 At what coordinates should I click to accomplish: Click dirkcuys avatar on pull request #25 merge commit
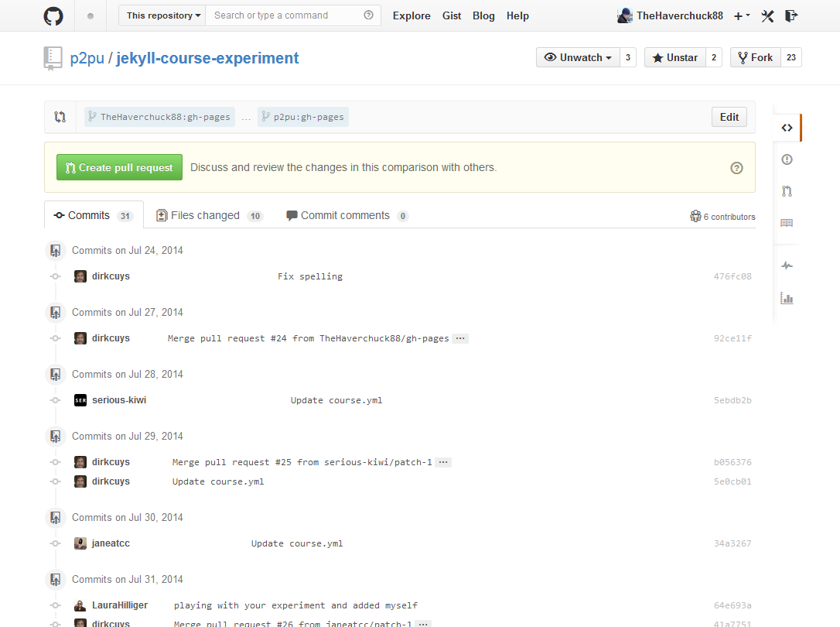(x=80, y=462)
